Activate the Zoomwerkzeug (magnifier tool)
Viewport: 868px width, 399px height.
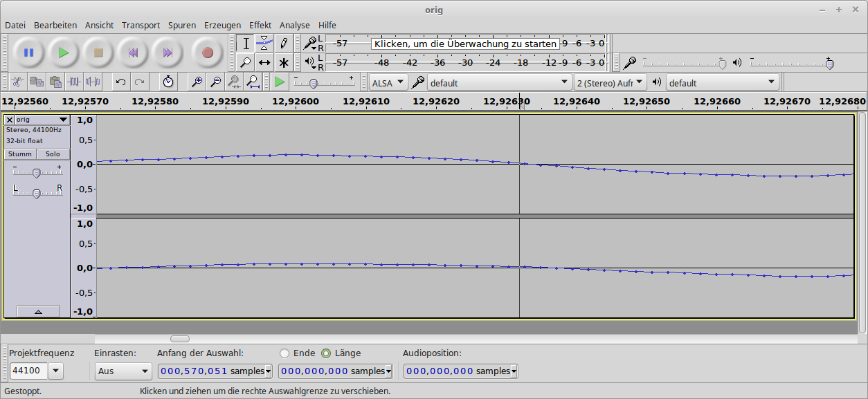[x=246, y=62]
